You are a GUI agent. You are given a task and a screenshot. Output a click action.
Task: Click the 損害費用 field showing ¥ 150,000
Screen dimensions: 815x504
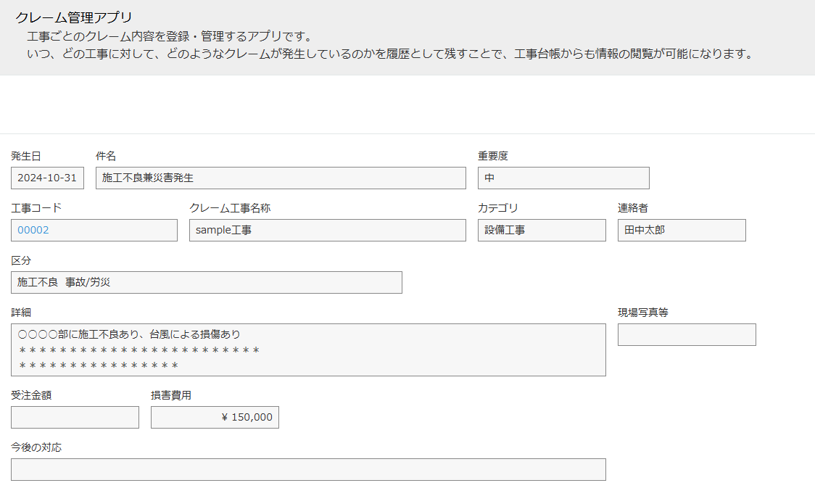coord(215,417)
